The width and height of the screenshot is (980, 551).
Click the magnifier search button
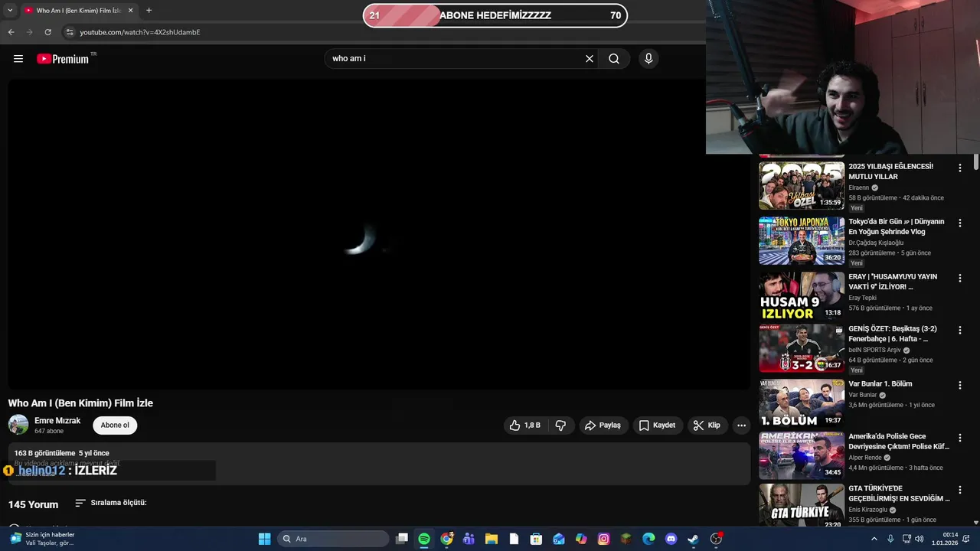(x=614, y=59)
